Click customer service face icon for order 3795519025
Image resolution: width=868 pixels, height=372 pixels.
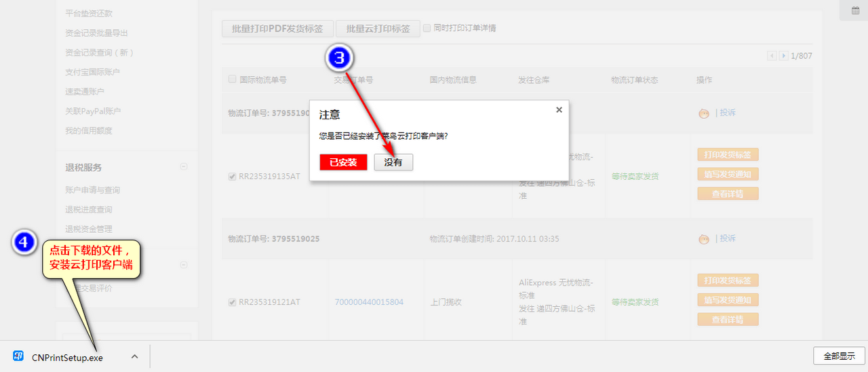[x=704, y=239]
